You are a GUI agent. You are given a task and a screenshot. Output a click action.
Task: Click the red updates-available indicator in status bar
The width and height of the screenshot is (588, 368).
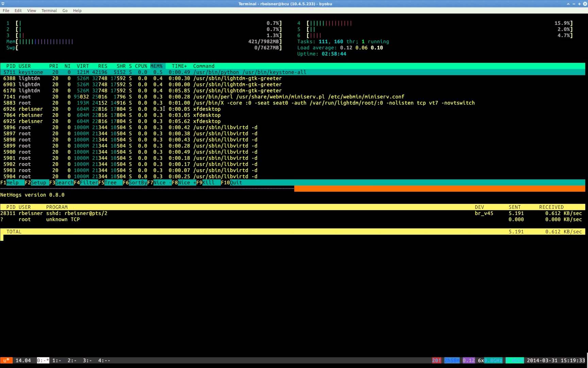click(x=436, y=361)
